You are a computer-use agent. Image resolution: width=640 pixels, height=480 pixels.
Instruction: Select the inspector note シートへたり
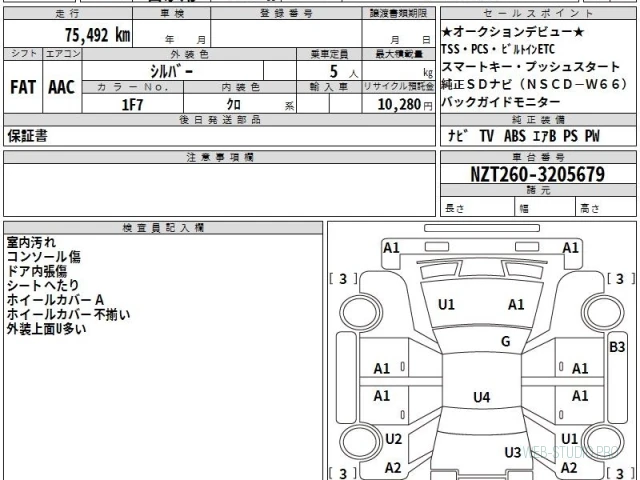42,285
